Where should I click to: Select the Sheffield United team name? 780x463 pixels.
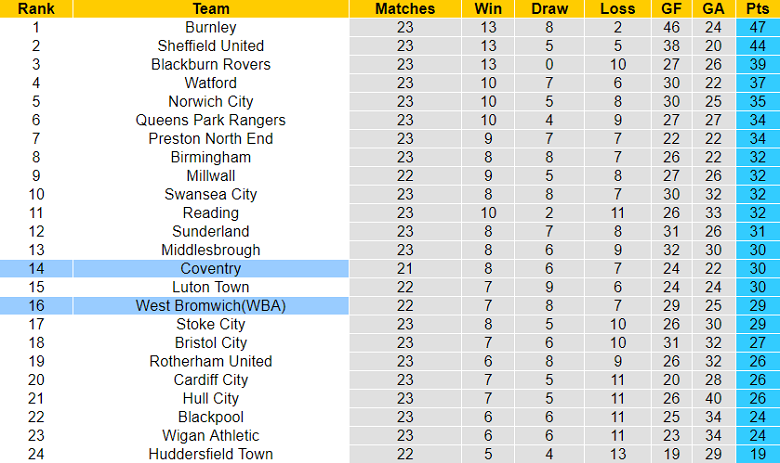point(211,46)
